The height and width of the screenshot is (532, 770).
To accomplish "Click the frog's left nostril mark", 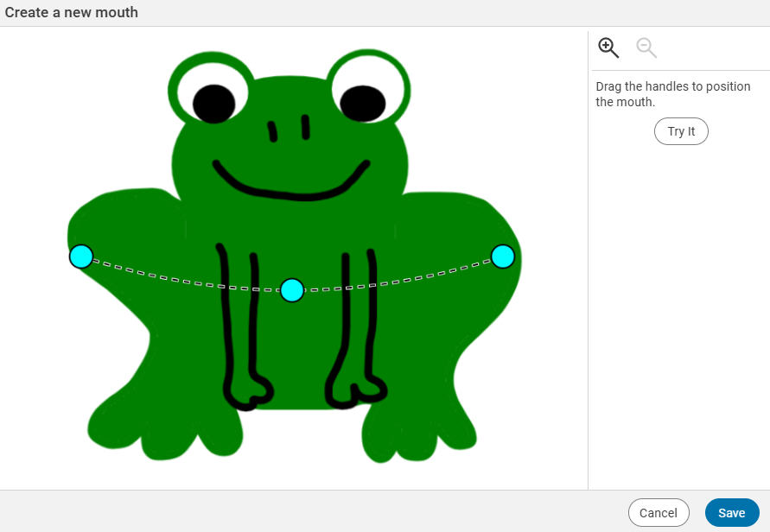I will tap(273, 131).
